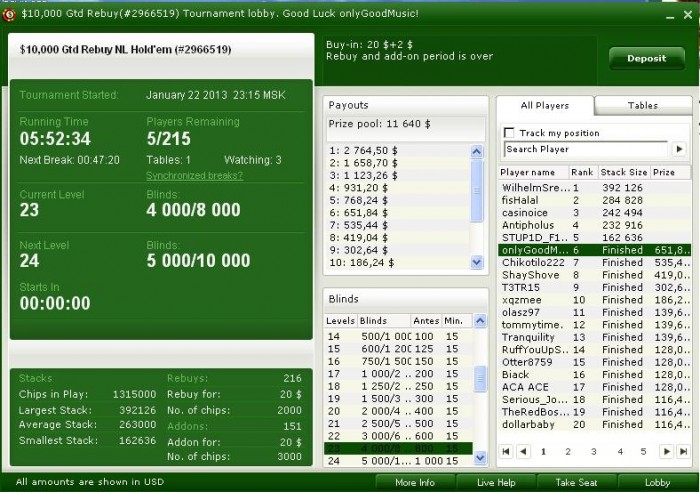The image size is (700, 492).
Task: Open More Info button
Action: pos(415,482)
